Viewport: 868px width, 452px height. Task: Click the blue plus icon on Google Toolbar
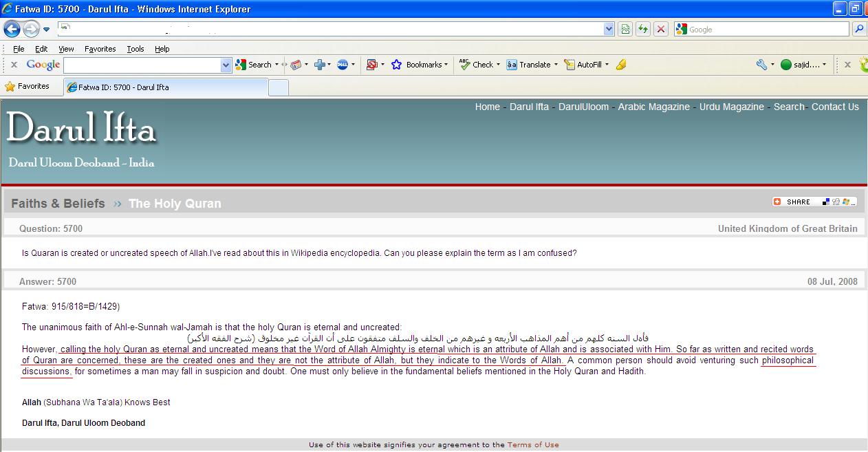pos(319,65)
